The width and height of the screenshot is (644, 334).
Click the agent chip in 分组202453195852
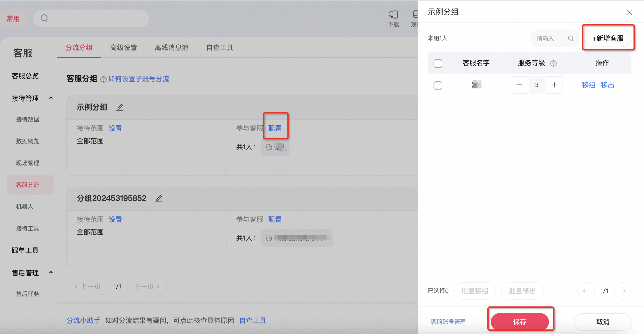(x=297, y=238)
